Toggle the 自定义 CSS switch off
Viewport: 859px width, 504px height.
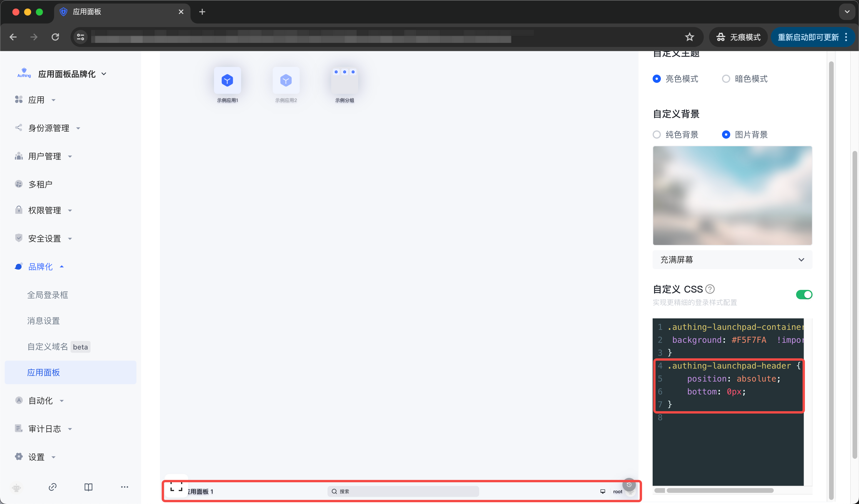804,295
